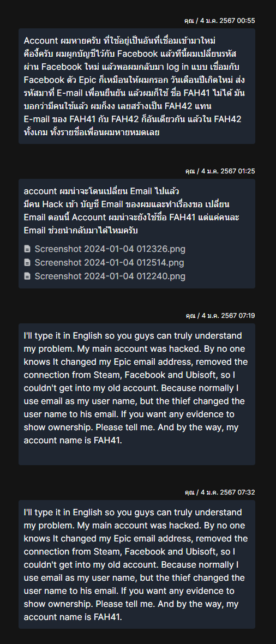The height and width of the screenshot is (644, 276).
Task: Click sender label 'คุณ' on the 07:32 message
Action: point(189,492)
